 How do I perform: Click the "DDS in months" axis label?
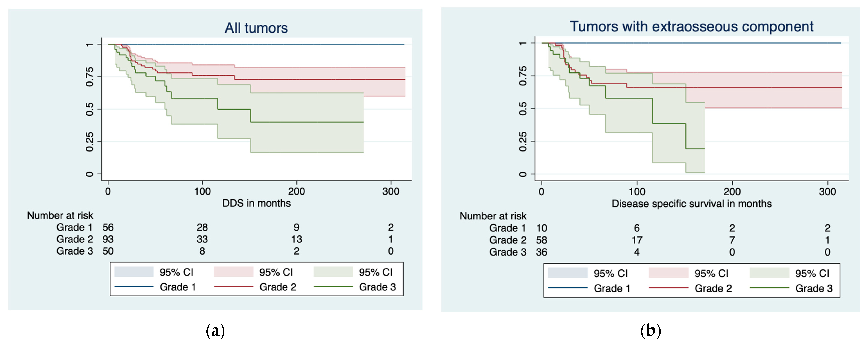256,203
